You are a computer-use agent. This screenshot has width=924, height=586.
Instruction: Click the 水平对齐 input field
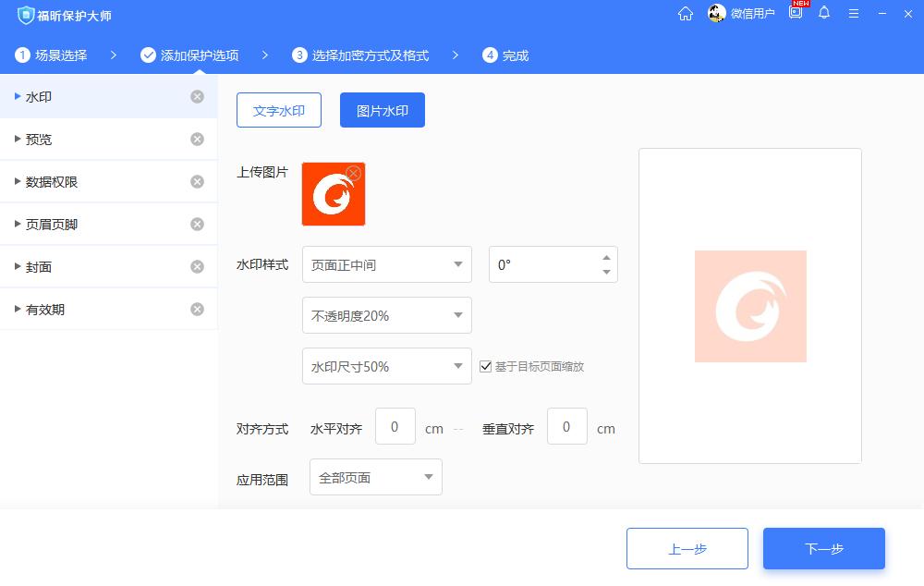click(395, 426)
